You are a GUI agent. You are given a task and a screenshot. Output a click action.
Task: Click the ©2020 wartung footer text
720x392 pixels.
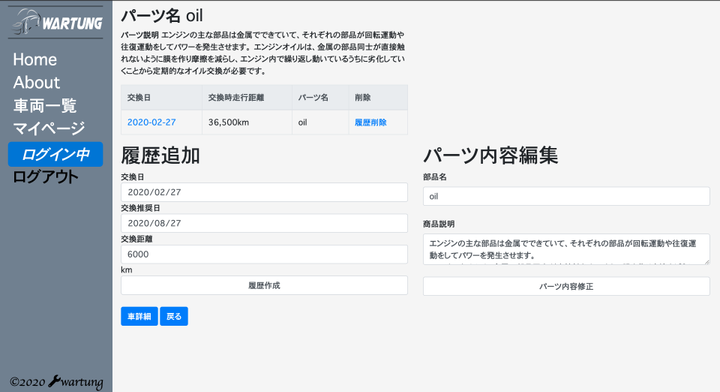tap(56, 382)
